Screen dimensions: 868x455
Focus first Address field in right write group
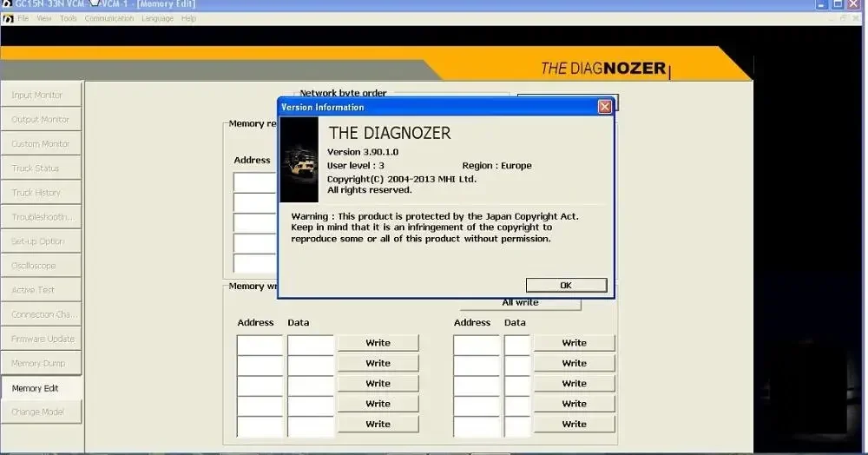[x=477, y=345]
